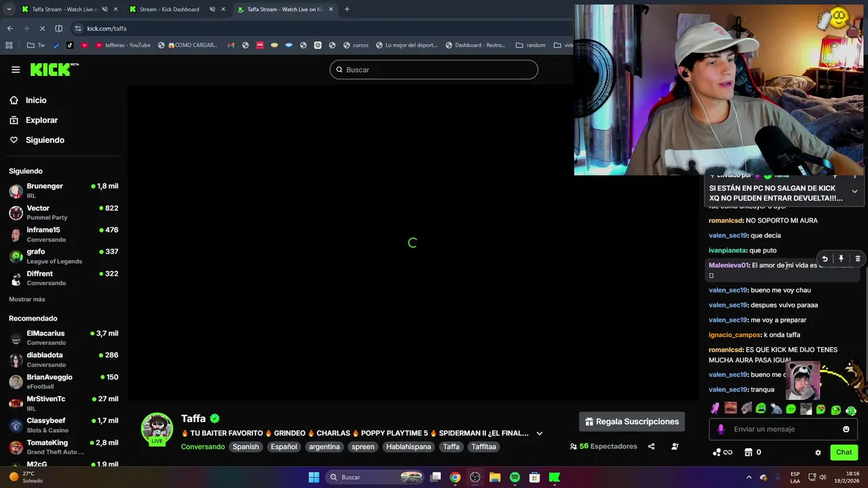This screenshot has width=868, height=488.
Task: Open MrStivenTc IRL stream
Action: click(x=64, y=403)
